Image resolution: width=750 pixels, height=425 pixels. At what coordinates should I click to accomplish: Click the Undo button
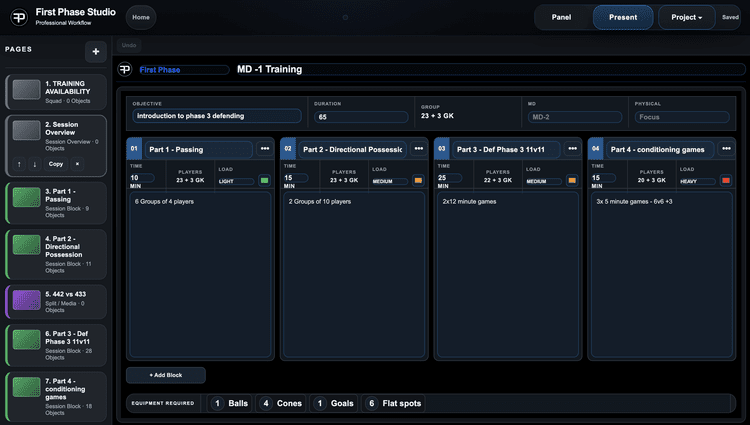point(129,45)
